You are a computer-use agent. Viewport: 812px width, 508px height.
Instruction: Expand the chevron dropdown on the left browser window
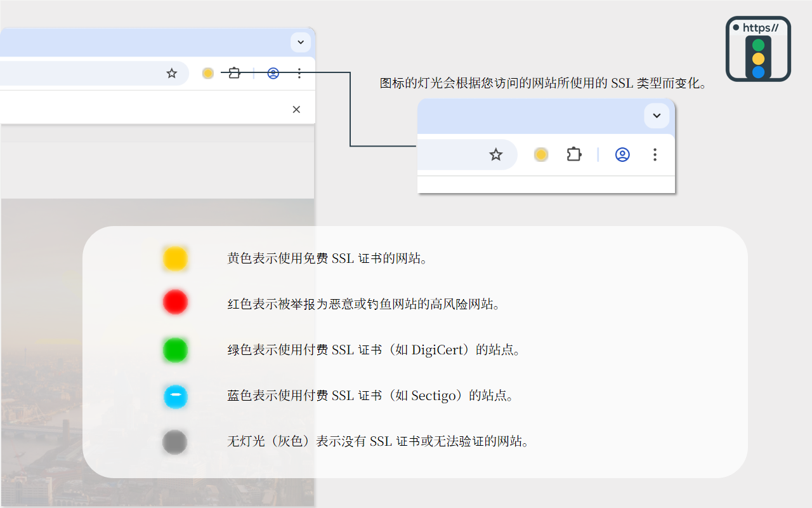click(x=300, y=42)
